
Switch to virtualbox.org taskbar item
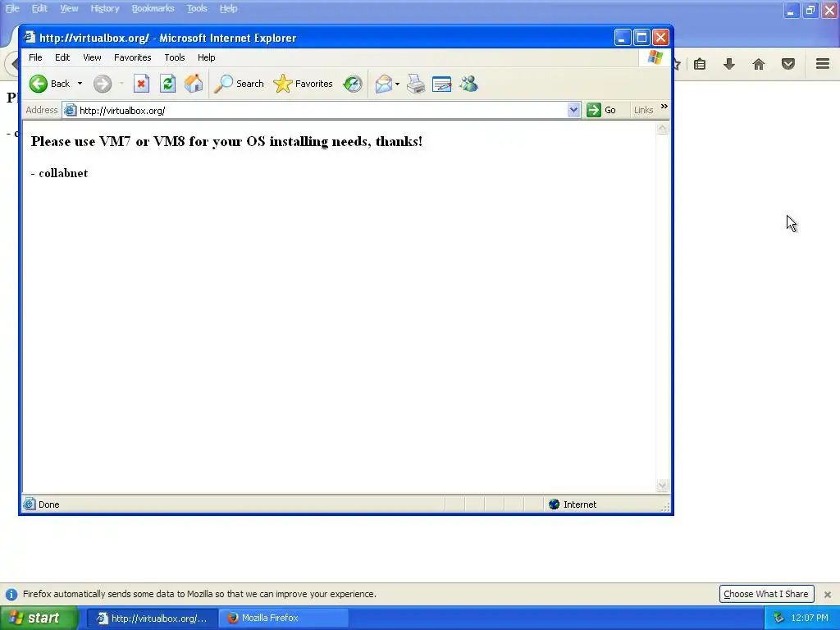coord(152,619)
